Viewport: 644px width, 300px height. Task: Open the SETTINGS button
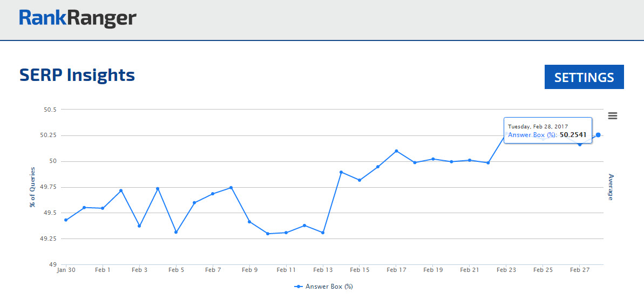[584, 77]
